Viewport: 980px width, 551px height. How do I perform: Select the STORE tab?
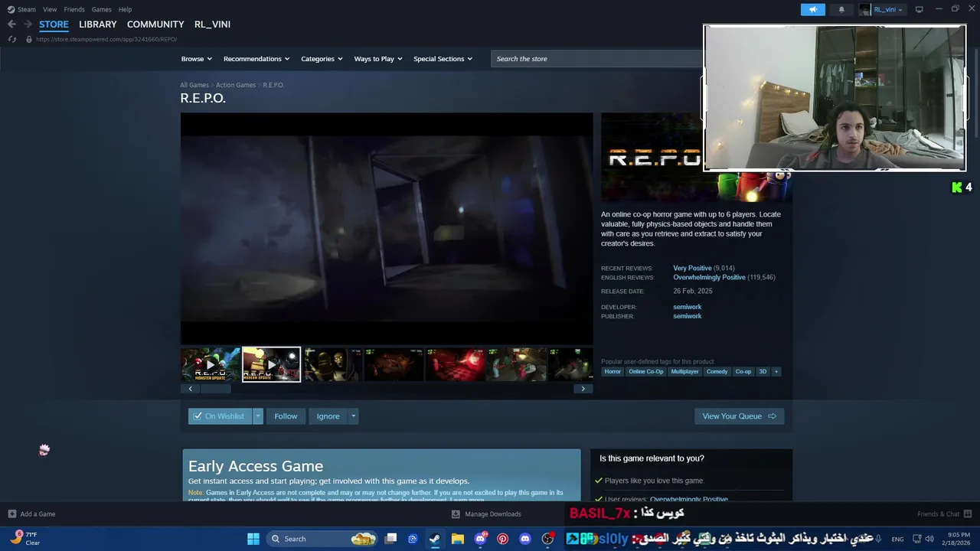(54, 24)
